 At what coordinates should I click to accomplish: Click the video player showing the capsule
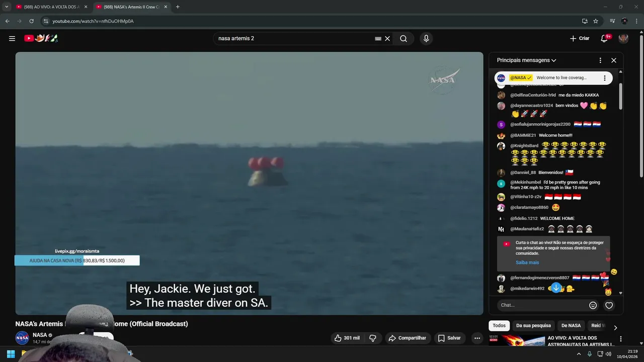pyautogui.click(x=249, y=184)
